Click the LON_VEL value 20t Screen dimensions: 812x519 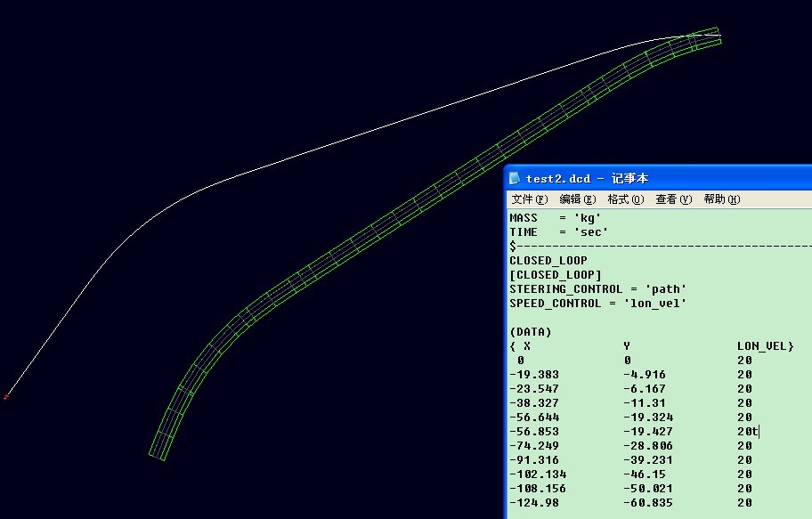pyautogui.click(x=747, y=432)
